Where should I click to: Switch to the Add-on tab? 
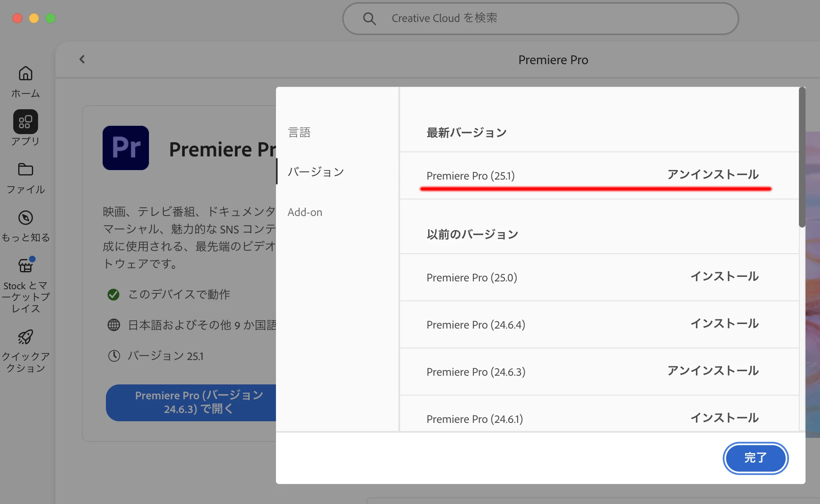(x=305, y=212)
